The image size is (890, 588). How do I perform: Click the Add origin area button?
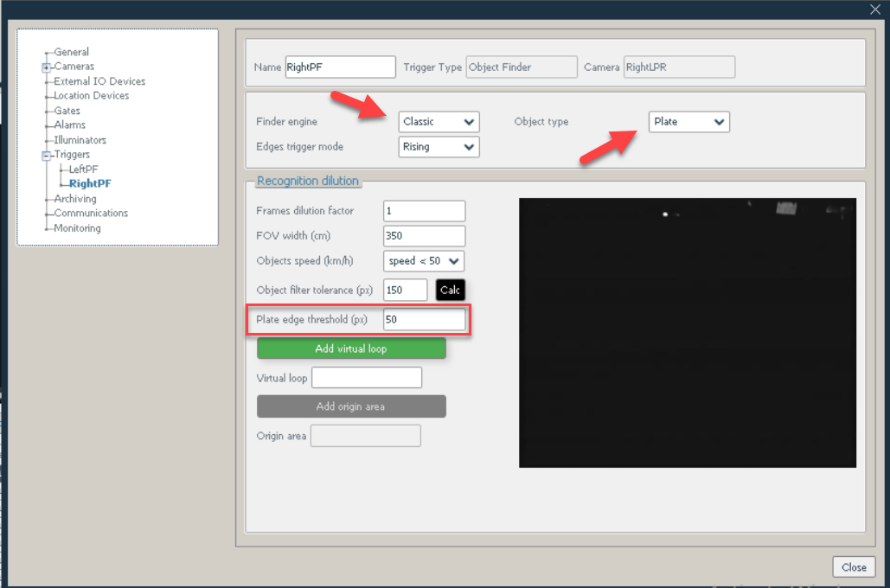351,406
